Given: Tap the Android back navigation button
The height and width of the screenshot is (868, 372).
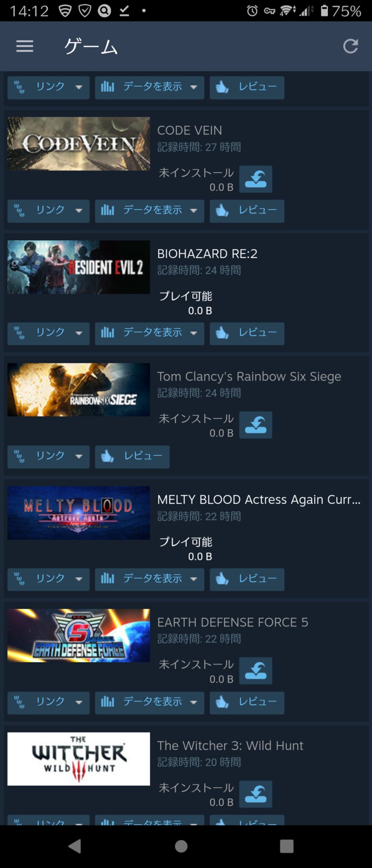Looking at the screenshot, I should pyautogui.click(x=75, y=846).
